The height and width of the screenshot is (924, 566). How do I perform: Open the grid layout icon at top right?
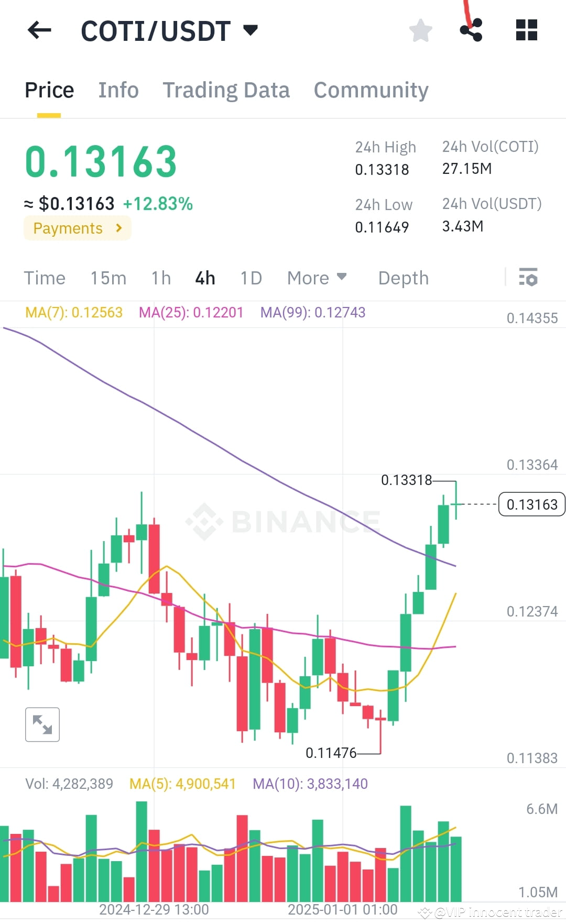click(526, 30)
